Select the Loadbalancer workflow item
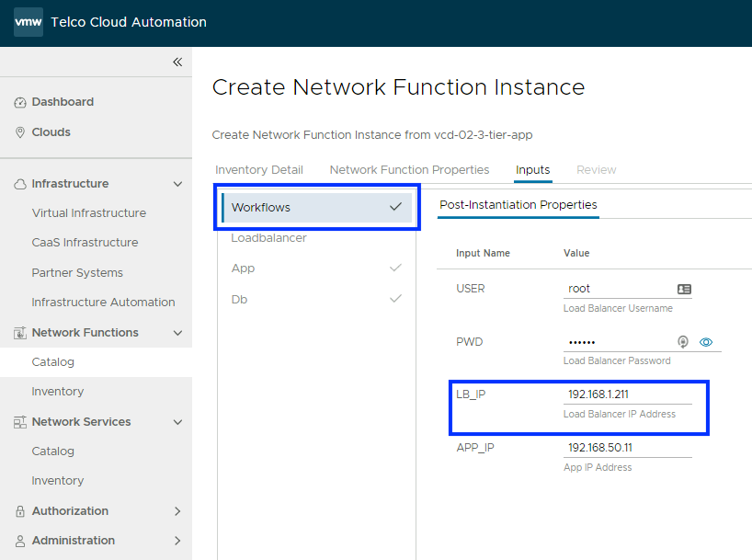The width and height of the screenshot is (752, 560). (x=268, y=238)
